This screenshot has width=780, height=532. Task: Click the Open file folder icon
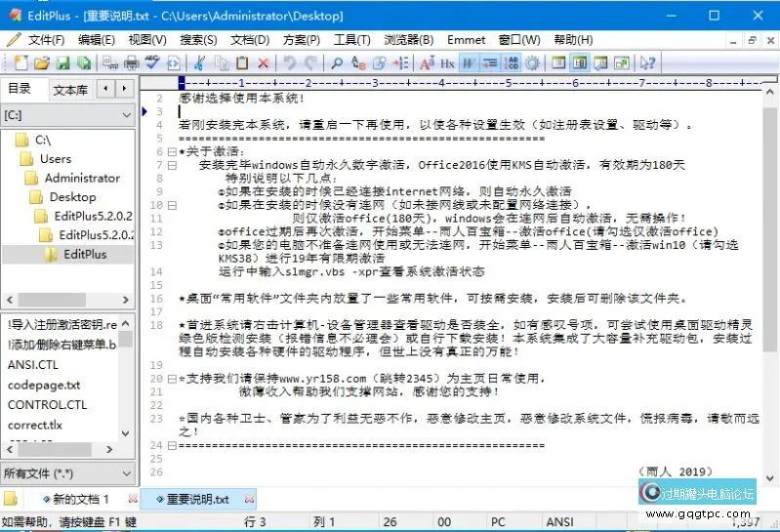(x=42, y=63)
